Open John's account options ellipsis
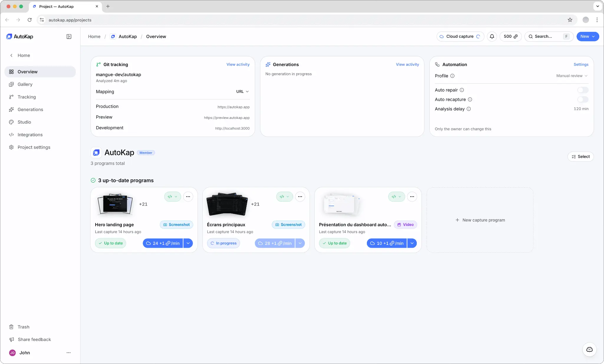Screen dimensions: 604x364 click(x=68, y=353)
